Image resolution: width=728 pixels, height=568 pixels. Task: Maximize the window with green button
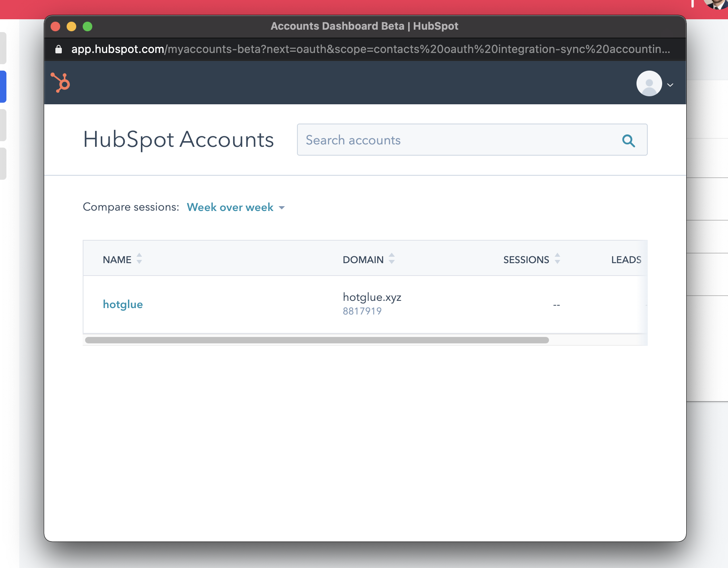click(87, 26)
